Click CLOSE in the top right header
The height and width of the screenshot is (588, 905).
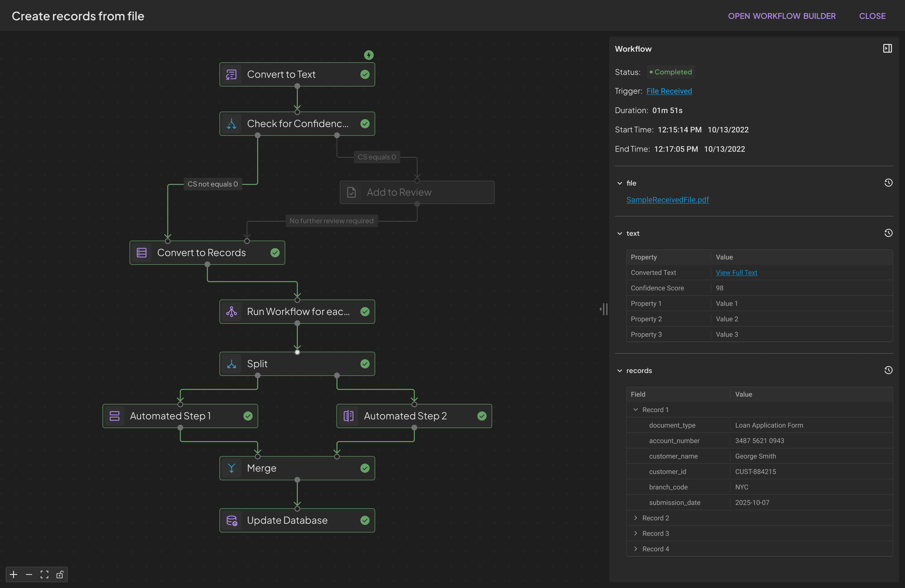tap(872, 16)
